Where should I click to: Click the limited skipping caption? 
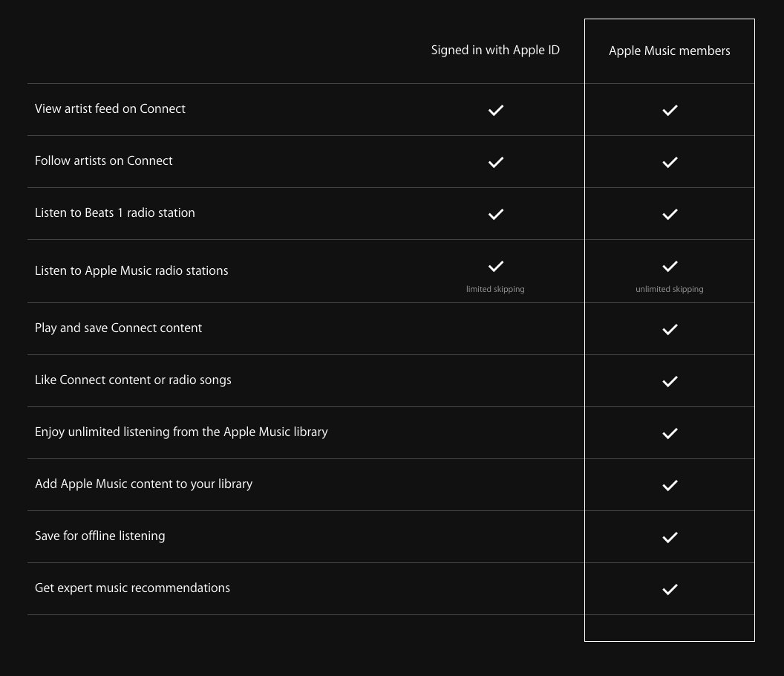(495, 289)
